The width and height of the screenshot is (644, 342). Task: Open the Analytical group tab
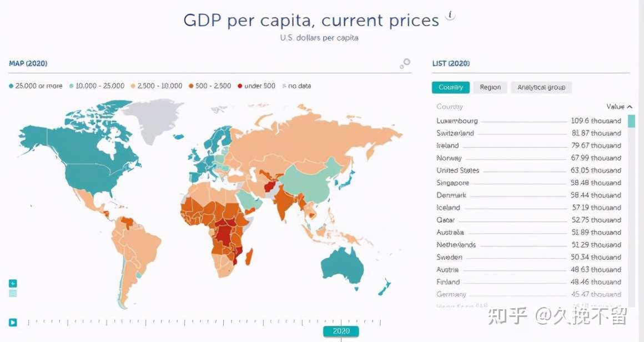[541, 87]
